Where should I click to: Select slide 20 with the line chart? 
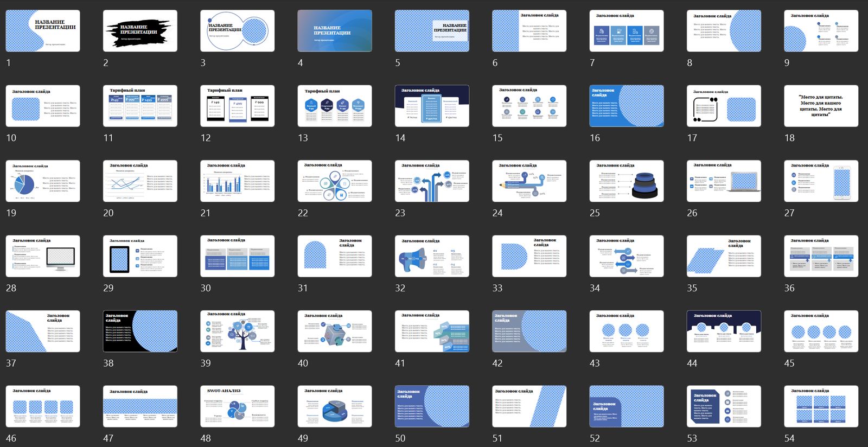[x=140, y=181]
